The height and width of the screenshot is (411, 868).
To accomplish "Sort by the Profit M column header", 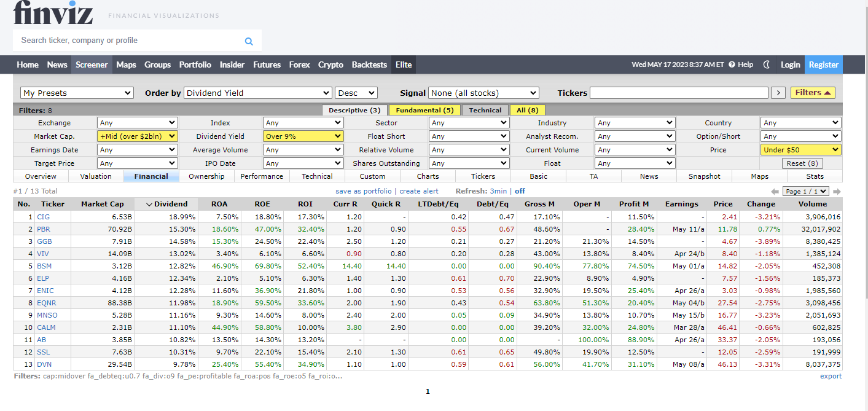I will [x=634, y=204].
